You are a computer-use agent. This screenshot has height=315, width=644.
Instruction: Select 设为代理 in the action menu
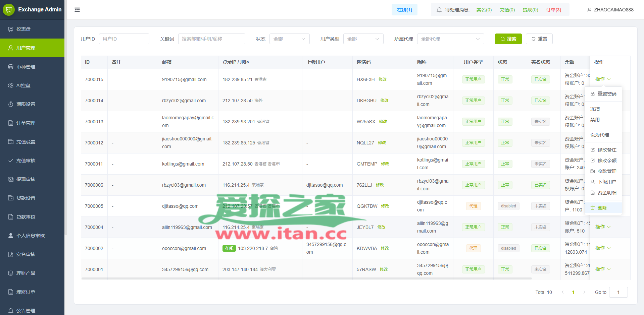coord(600,135)
